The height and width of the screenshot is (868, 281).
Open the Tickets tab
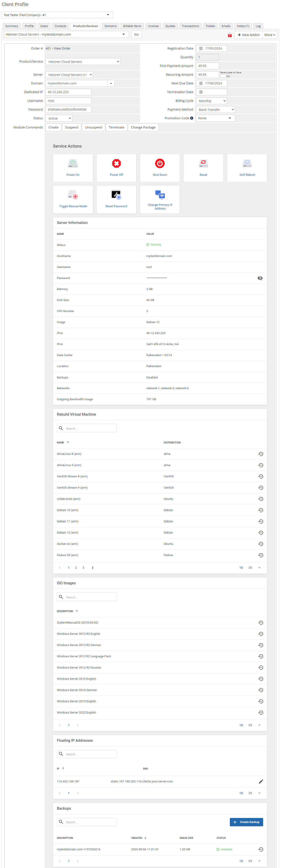coord(210,26)
